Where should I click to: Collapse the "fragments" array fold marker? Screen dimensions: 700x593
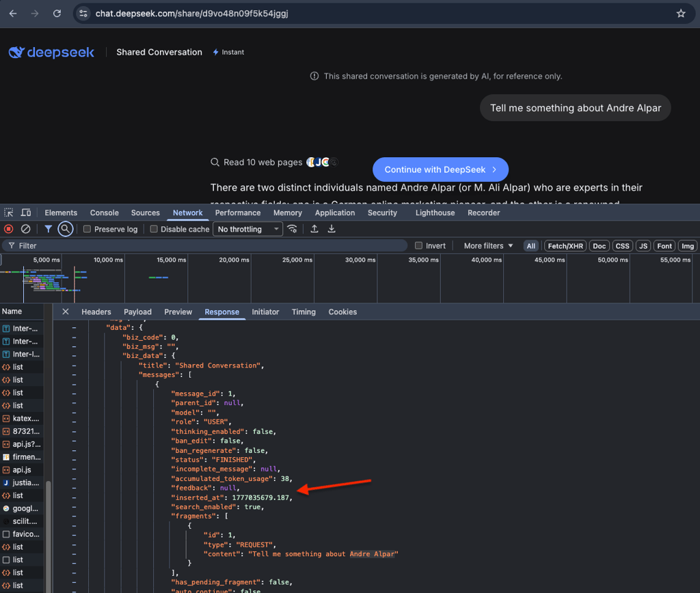[74, 516]
